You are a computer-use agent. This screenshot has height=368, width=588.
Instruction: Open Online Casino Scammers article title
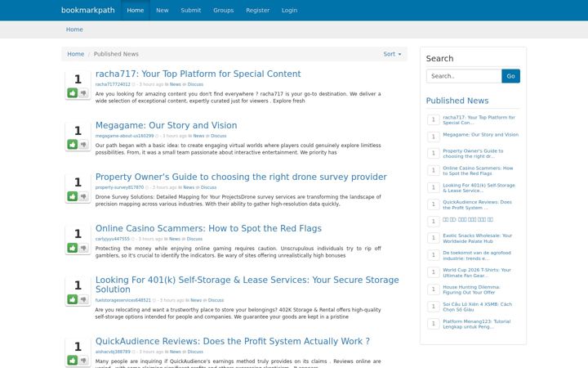208,228
